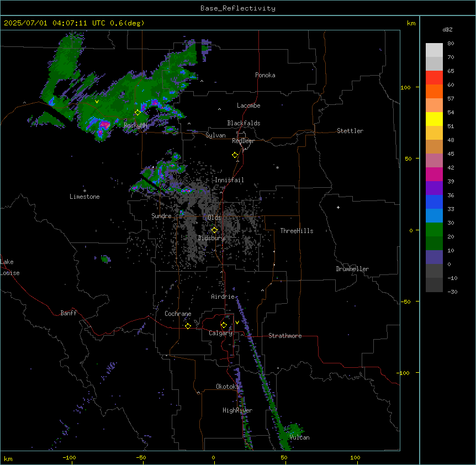Click the yellow diamond marker above Calgary label
Image resolution: width=476 pixels, height=465 pixels.
[224, 325]
